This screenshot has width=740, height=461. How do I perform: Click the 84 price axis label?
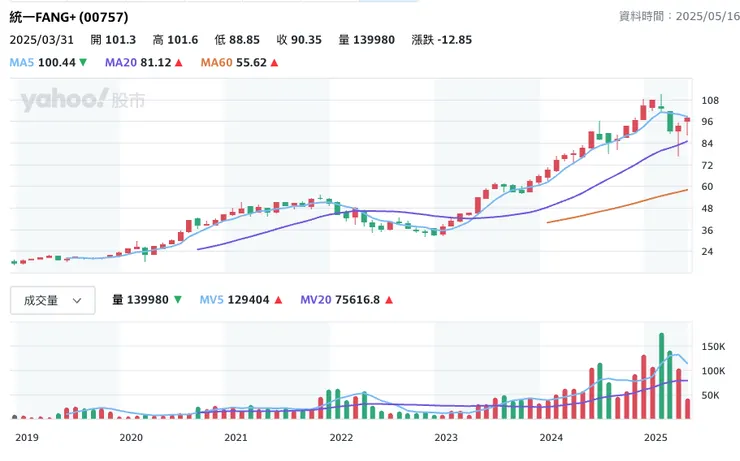click(707, 143)
